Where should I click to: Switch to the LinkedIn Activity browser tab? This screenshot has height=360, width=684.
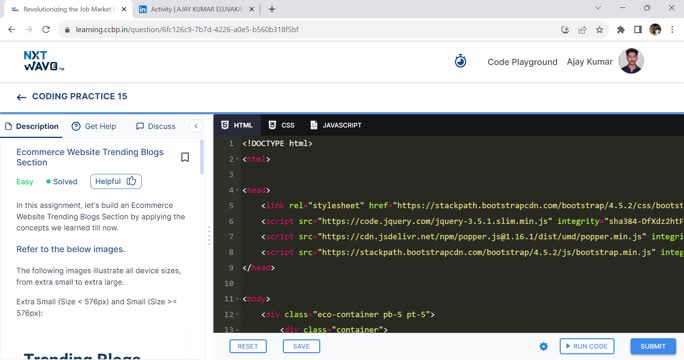195,9
